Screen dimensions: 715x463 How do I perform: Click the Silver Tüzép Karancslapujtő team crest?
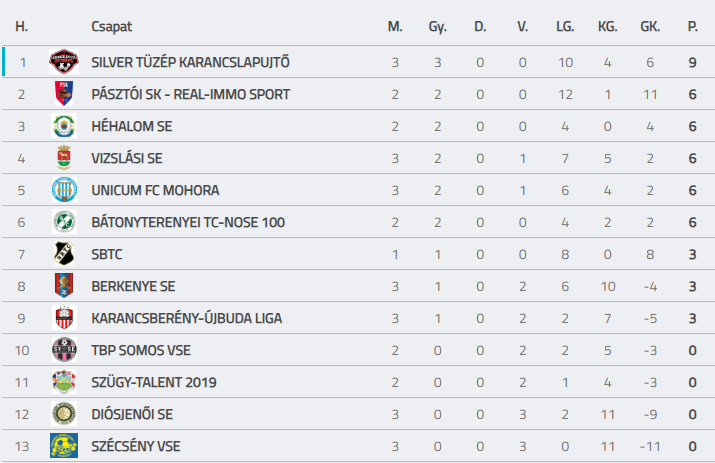pos(64,62)
